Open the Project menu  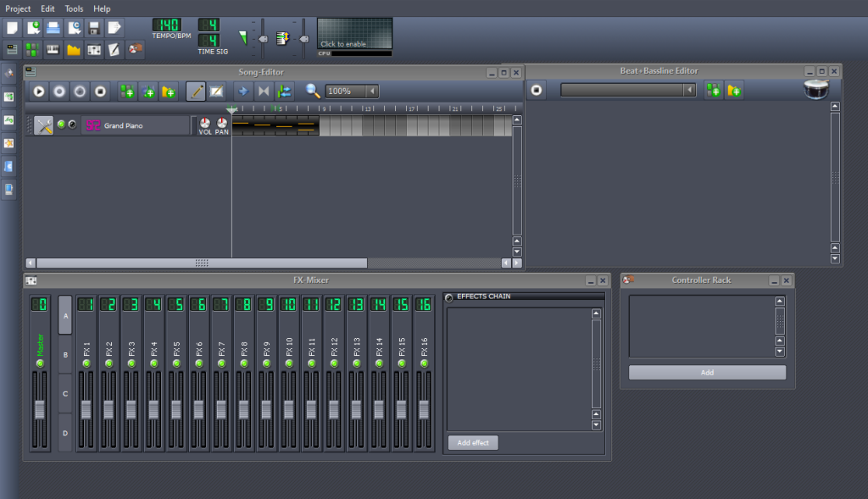(x=18, y=8)
